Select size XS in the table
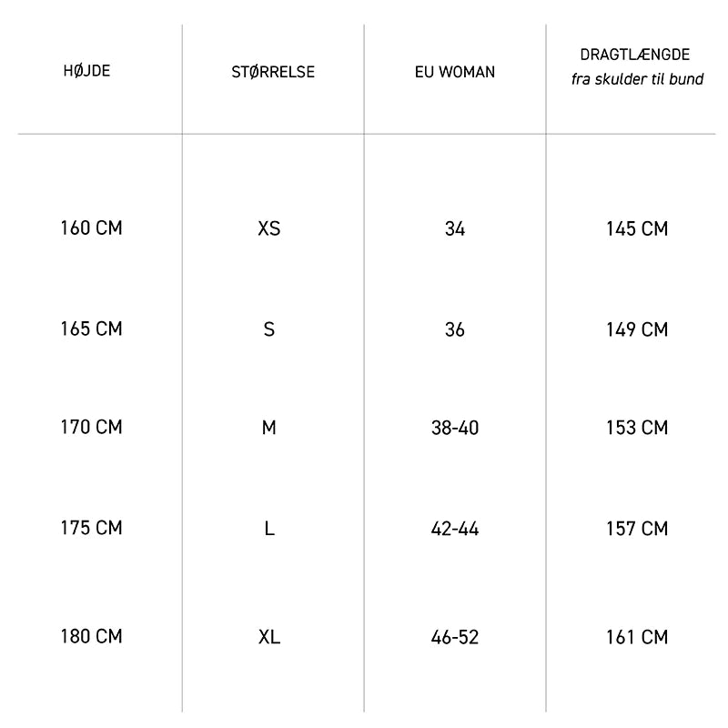Viewport: 728px width, 728px height. (269, 228)
